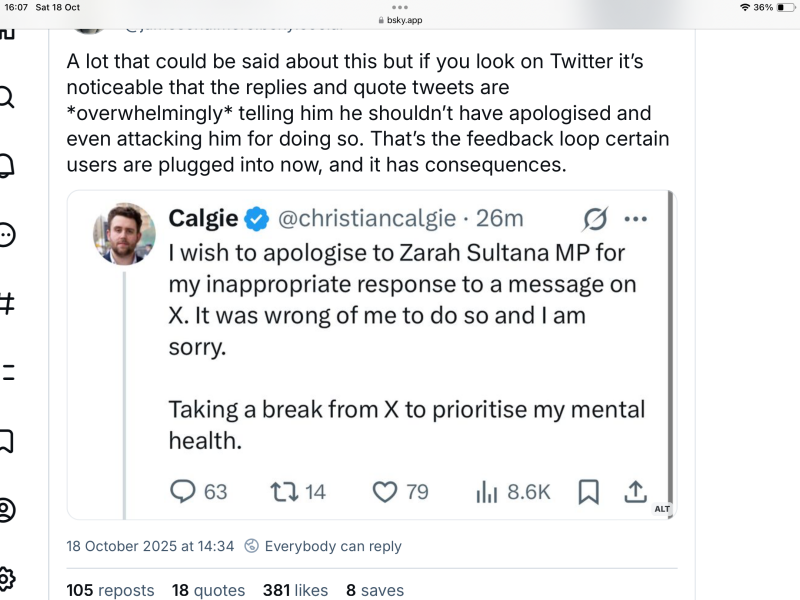Open the three-dot menu on Calgie's tweet
The height and width of the screenshot is (600, 800).
[636, 219]
